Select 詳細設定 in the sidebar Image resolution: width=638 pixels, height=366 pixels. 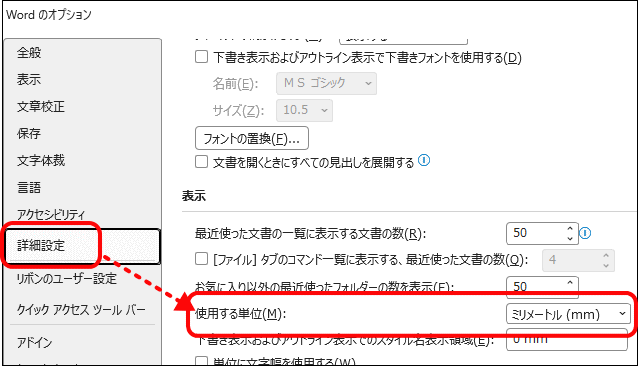coord(83,246)
